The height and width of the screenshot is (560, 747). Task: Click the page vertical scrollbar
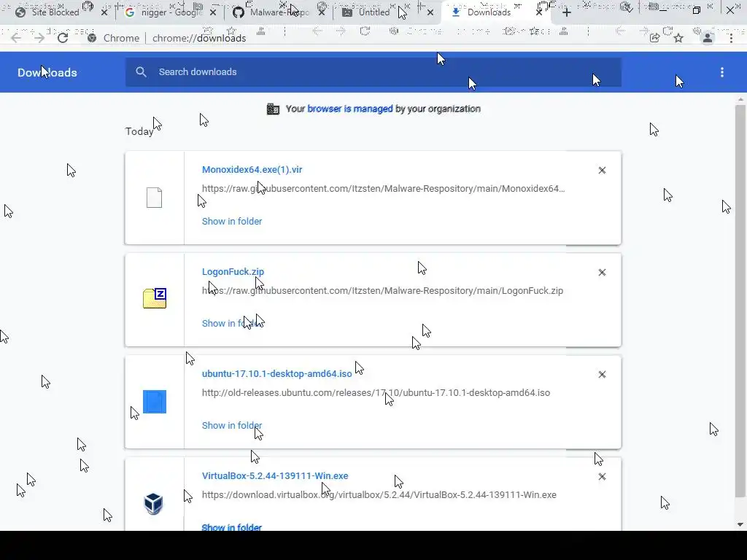click(x=740, y=300)
